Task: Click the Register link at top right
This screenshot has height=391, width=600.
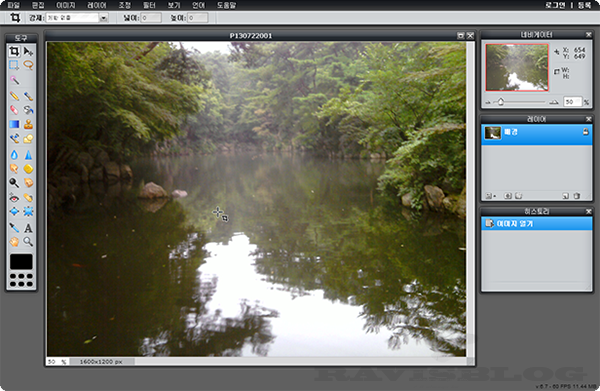Action: pyautogui.click(x=584, y=5)
